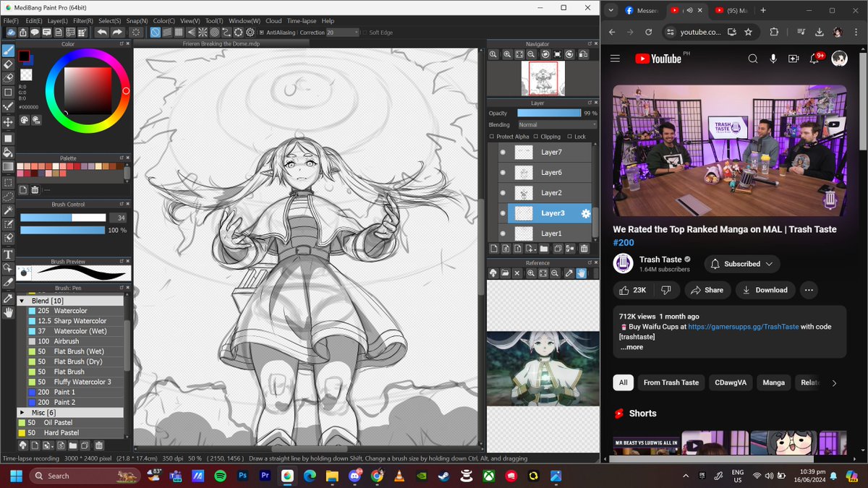Open Layer3 settings gear
Screen dimensions: 868x488
click(x=586, y=213)
